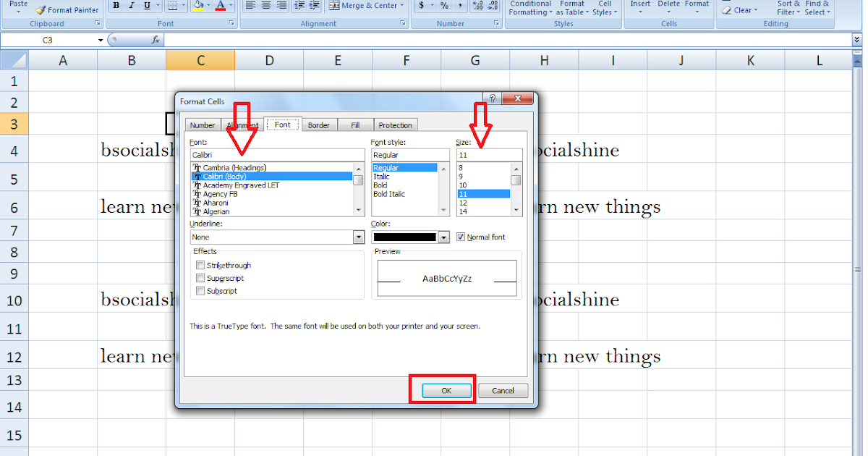This screenshot has width=868, height=456.
Task: Center text with the ribbon alignment icon
Action: pos(265,6)
